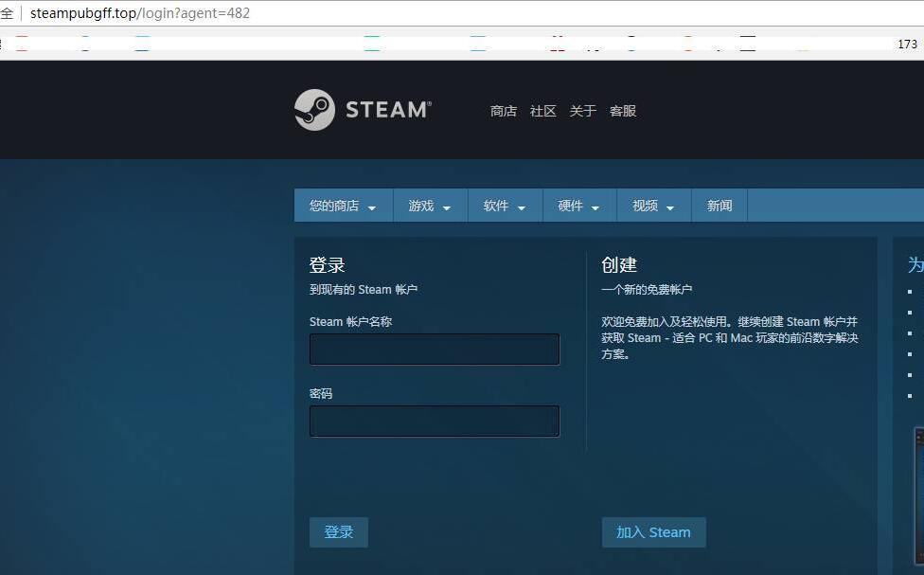Image resolution: width=924 pixels, height=575 pixels.
Task: Click the 加入 Steam button
Action: (x=653, y=532)
